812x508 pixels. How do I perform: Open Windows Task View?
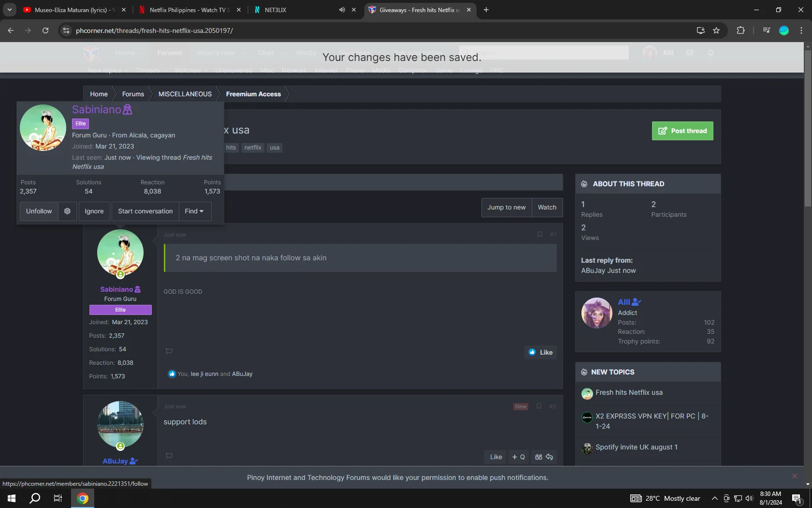coord(58,498)
